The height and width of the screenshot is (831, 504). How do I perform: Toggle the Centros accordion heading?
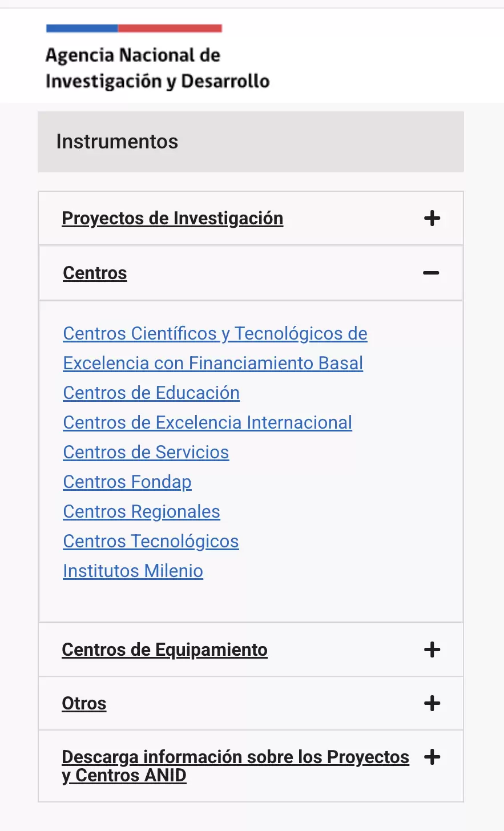95,273
